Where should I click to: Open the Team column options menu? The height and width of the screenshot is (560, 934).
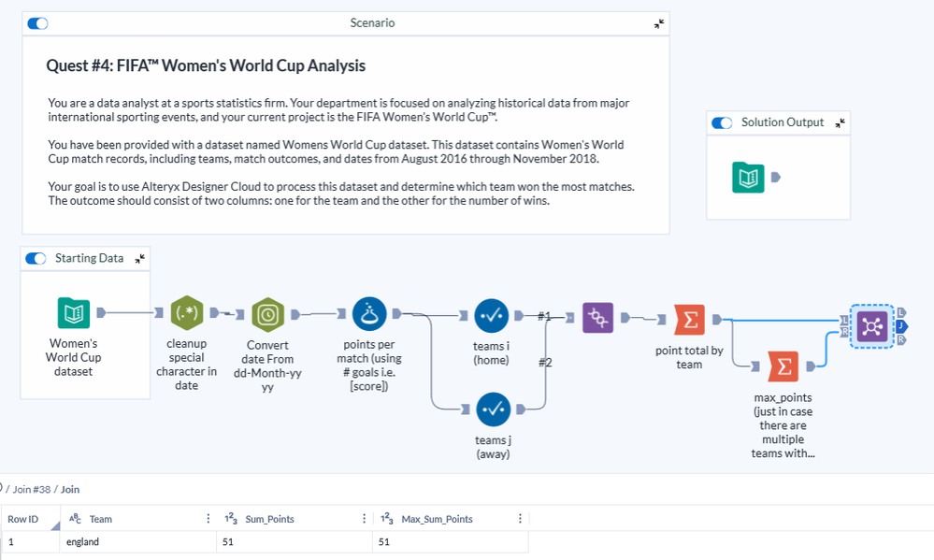coord(208,519)
